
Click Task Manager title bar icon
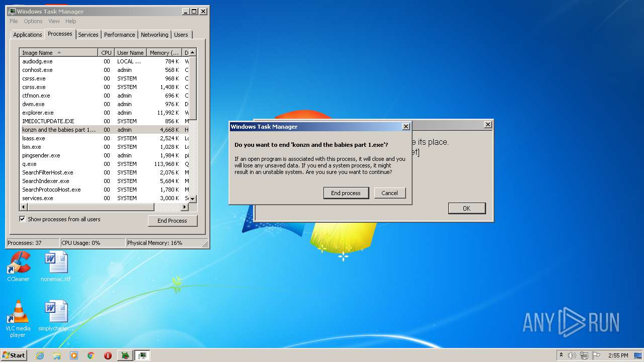click(13, 11)
